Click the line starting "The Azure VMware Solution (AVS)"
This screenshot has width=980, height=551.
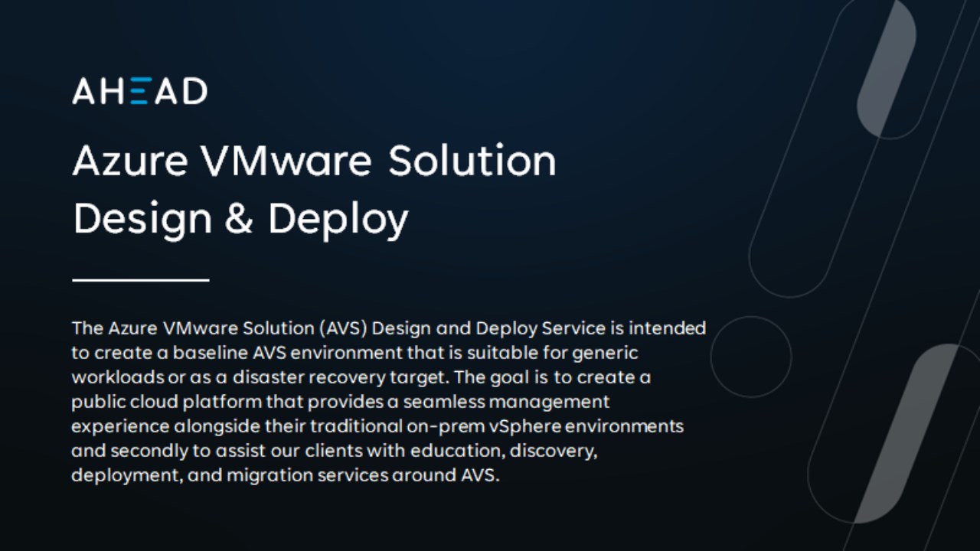pos(389,328)
